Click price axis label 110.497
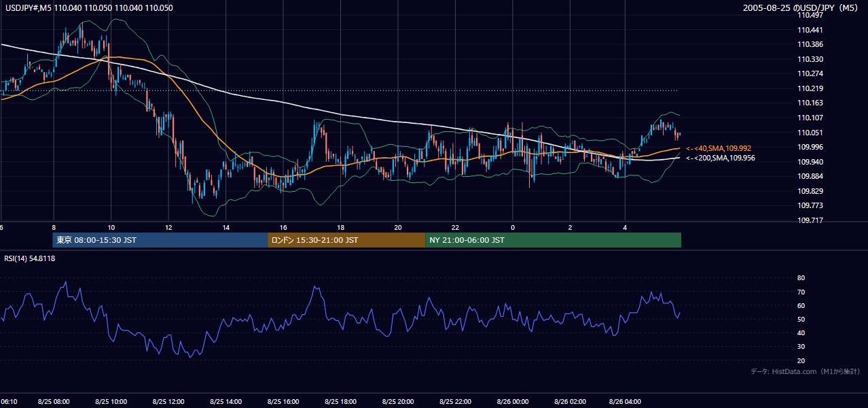868x408 pixels. (810, 16)
